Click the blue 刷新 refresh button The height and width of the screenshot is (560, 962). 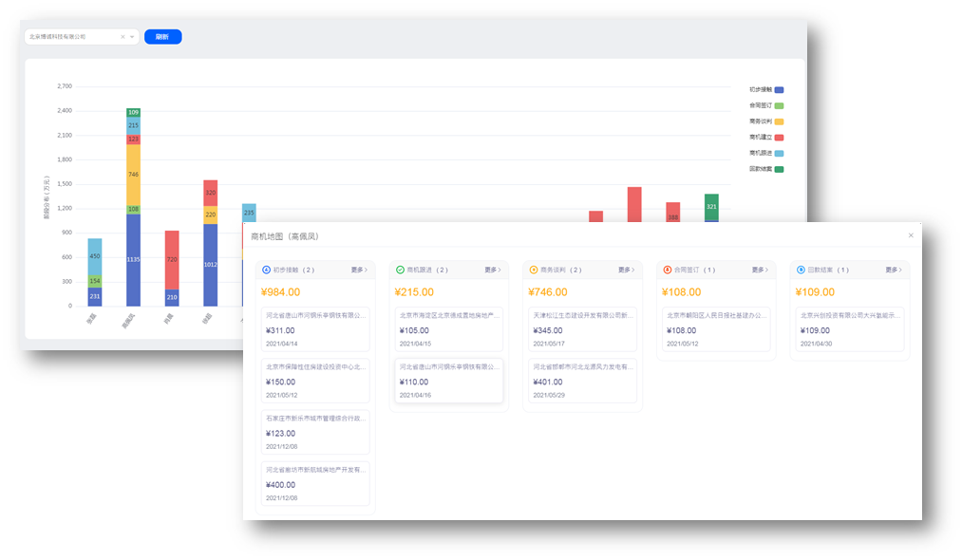(x=162, y=37)
